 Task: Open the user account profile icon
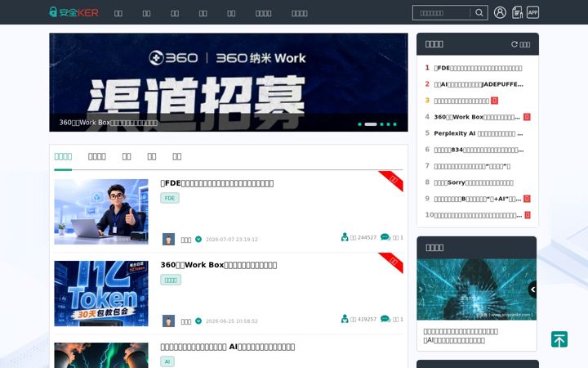click(x=500, y=12)
